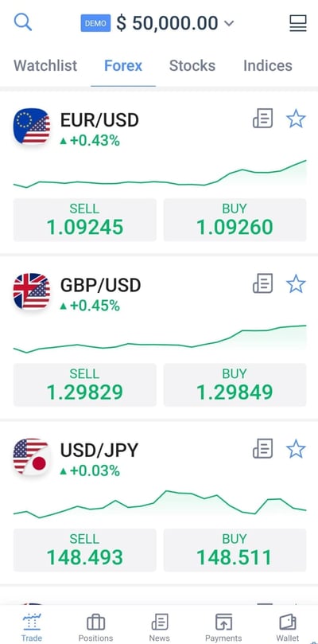The image size is (318, 644).
Task: Open the layout view icon at top right
Action: point(298,23)
